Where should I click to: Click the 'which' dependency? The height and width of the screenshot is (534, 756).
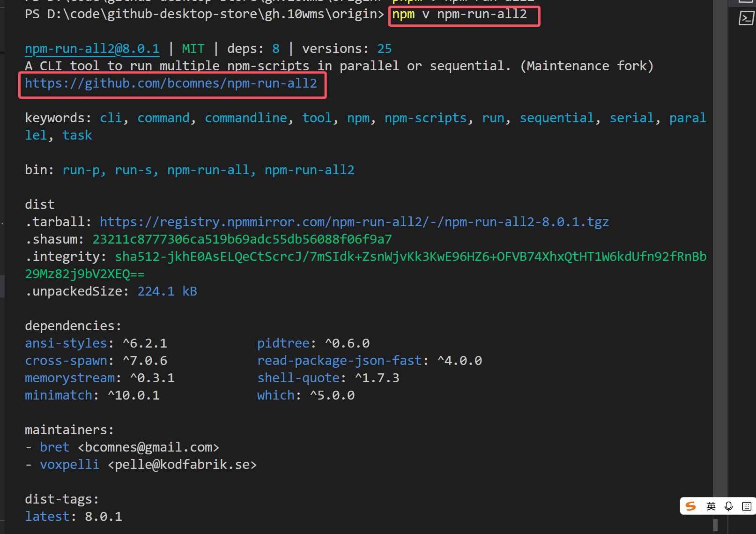point(276,395)
